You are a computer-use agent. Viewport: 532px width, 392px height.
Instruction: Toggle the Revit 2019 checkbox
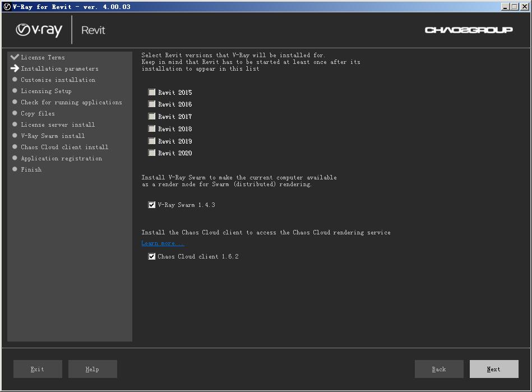click(x=152, y=141)
